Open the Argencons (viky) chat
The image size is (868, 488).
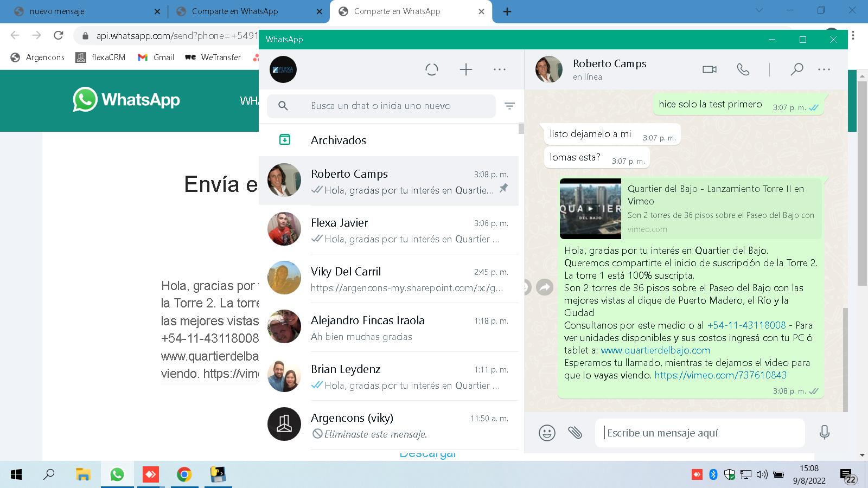[388, 425]
